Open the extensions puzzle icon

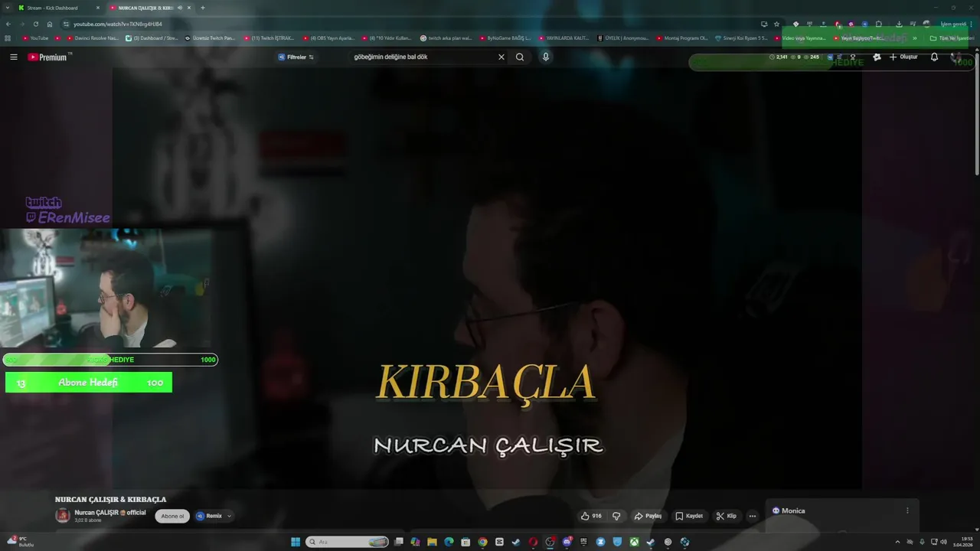879,24
